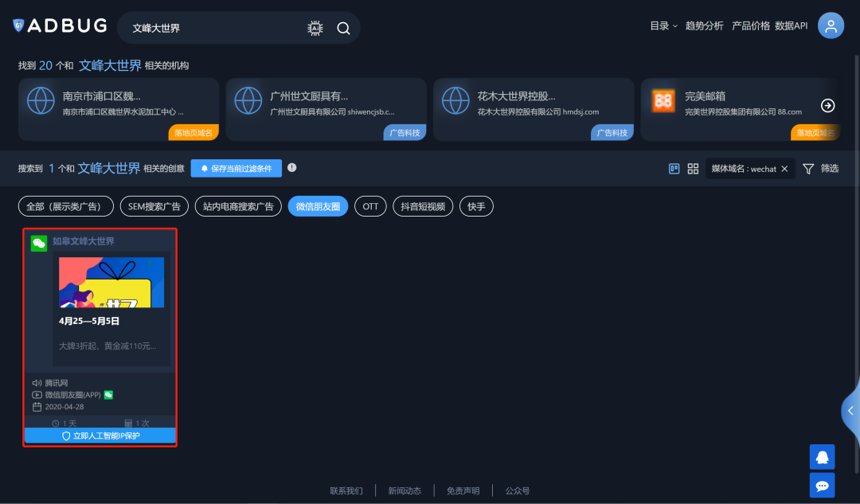Open 产品价格 in the top menu
Image resolution: width=860 pixels, height=504 pixels.
[751, 25]
